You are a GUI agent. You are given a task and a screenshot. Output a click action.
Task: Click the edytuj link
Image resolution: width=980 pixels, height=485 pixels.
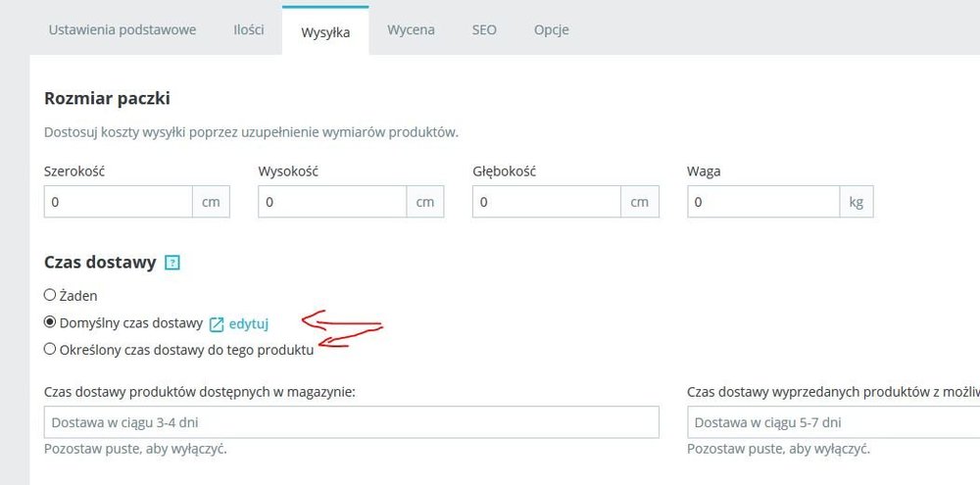pyautogui.click(x=248, y=323)
